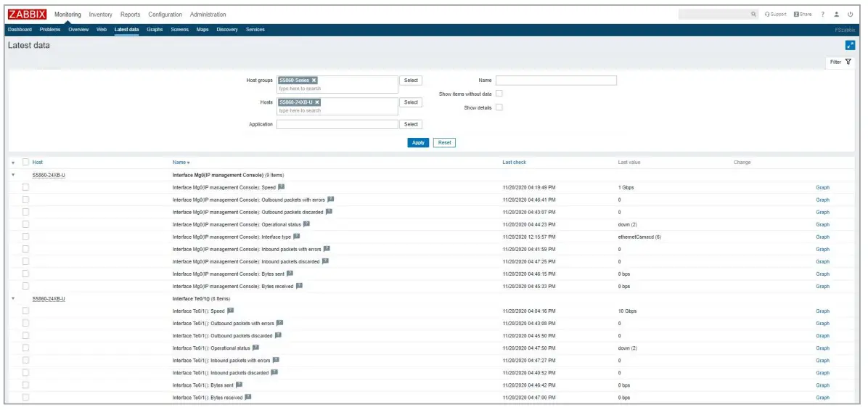Image resolution: width=868 pixels, height=410 pixels.
Task: Click the search magnifier icon
Action: tap(753, 15)
